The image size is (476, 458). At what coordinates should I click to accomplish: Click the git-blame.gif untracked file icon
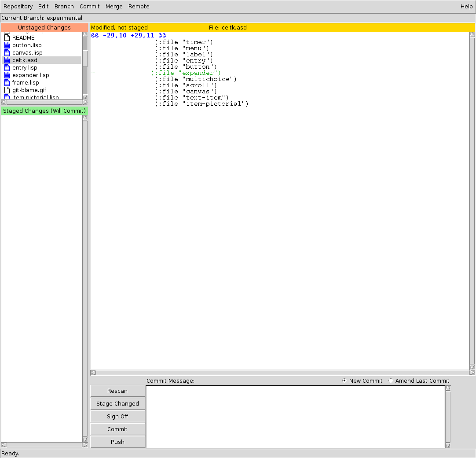[x=7, y=90]
